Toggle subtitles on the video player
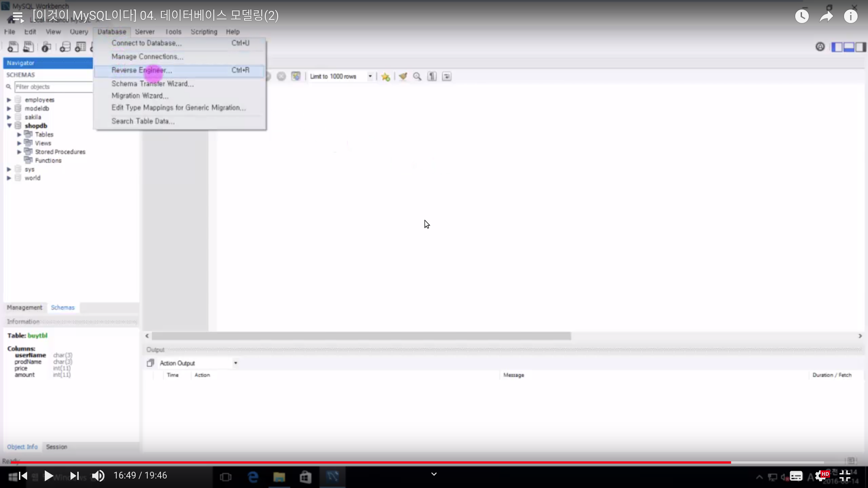The width and height of the screenshot is (868, 488). coord(796,476)
